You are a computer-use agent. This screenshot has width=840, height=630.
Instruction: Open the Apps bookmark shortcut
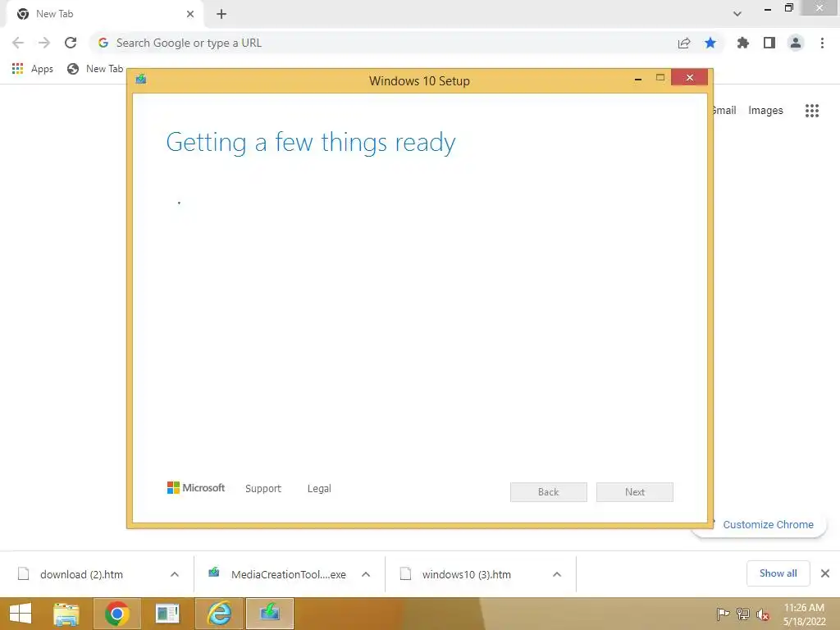click(33, 69)
